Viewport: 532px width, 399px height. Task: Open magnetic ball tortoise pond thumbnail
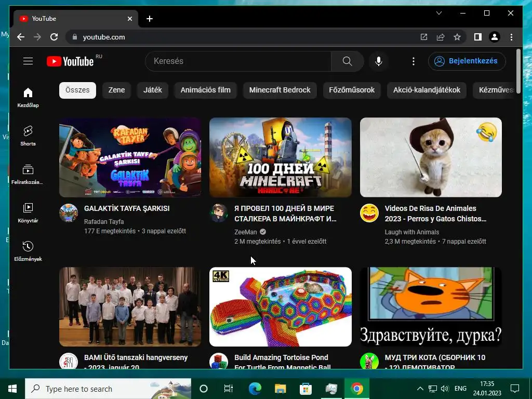tap(281, 307)
